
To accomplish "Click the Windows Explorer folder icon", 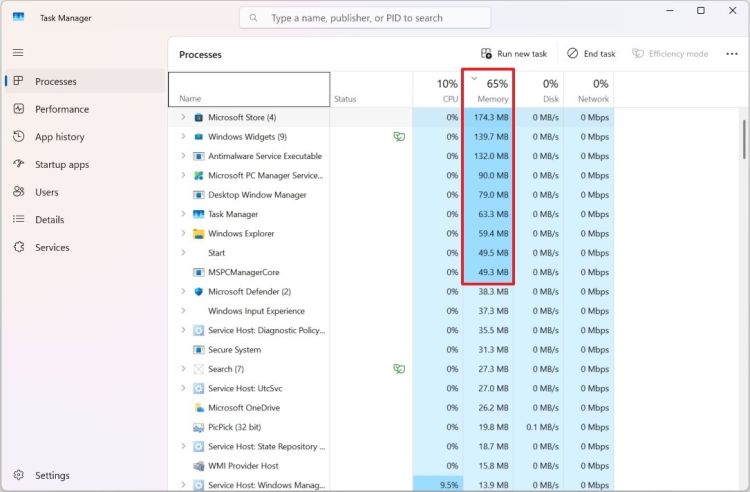I will [x=198, y=234].
